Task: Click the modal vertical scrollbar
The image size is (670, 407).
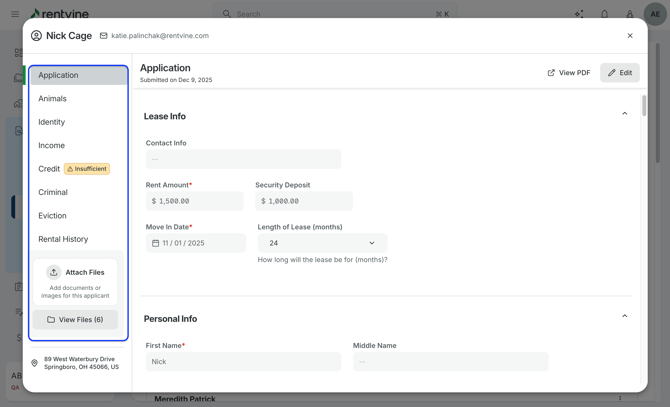Action: (644, 106)
